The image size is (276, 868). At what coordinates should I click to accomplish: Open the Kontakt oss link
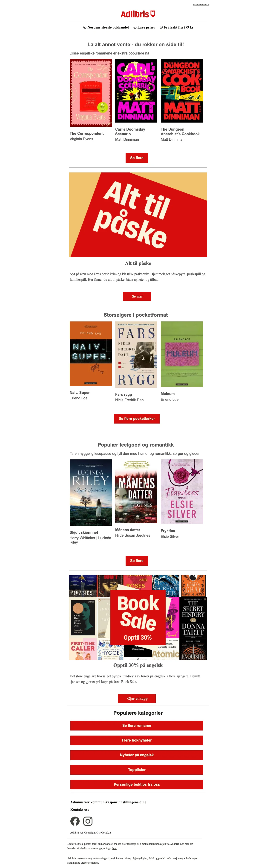click(x=80, y=809)
